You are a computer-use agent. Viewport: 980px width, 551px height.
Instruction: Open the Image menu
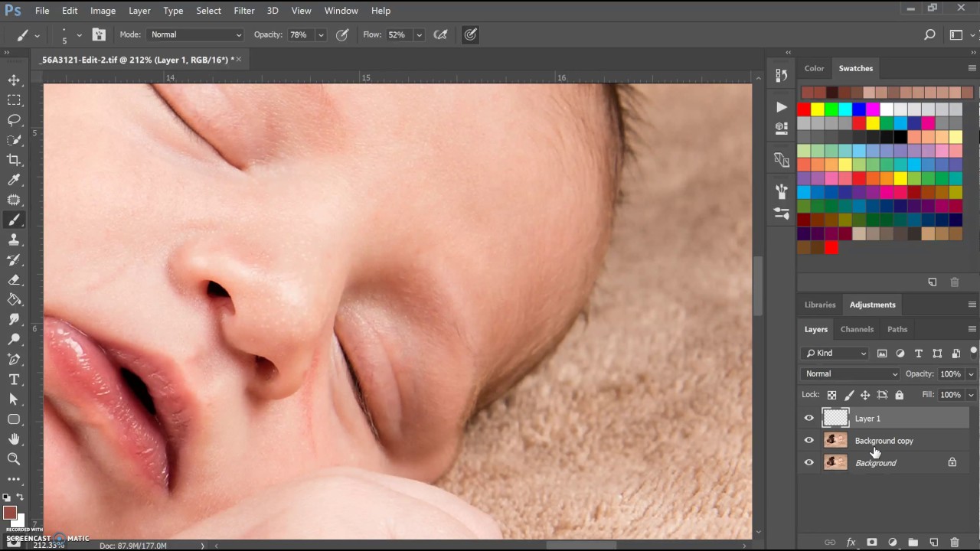point(103,11)
